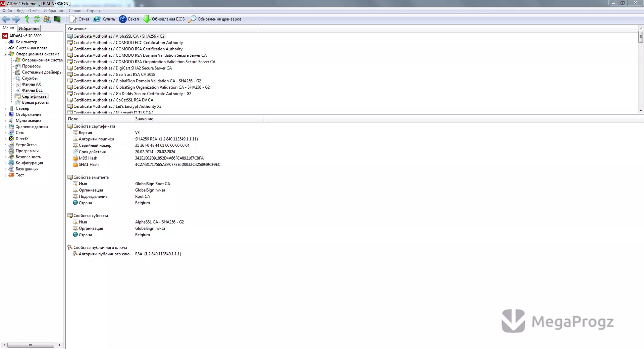Click the user management toolbar icon

(47, 19)
